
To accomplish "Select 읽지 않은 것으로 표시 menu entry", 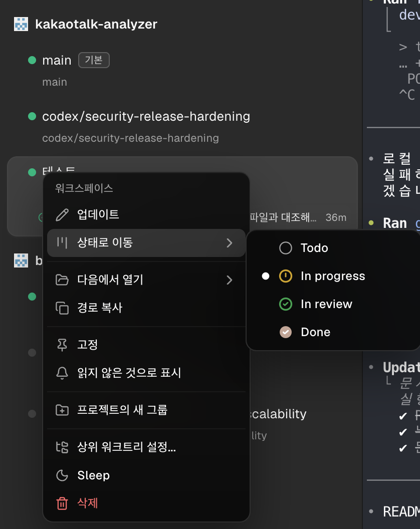I will pos(146,373).
